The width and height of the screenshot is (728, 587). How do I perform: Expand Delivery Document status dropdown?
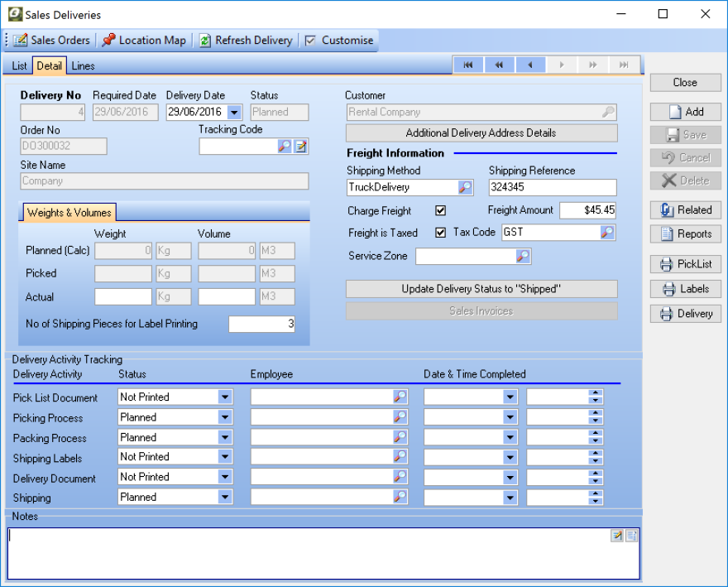(x=225, y=478)
